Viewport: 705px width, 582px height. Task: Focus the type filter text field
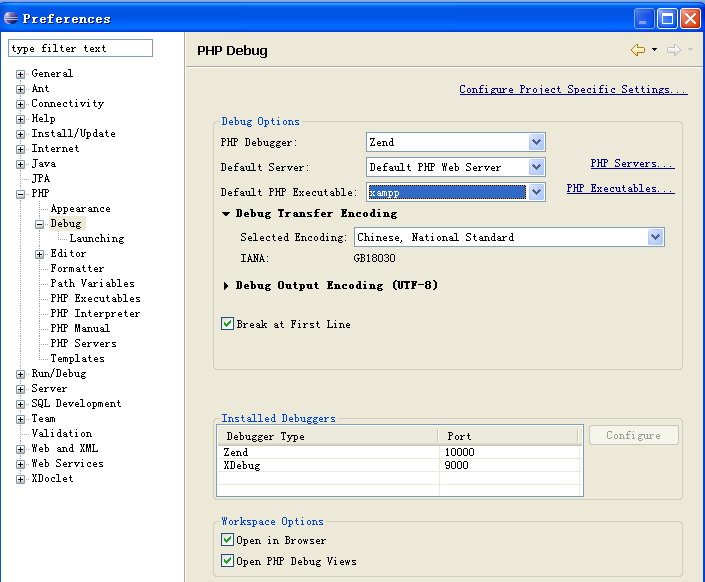(80, 48)
